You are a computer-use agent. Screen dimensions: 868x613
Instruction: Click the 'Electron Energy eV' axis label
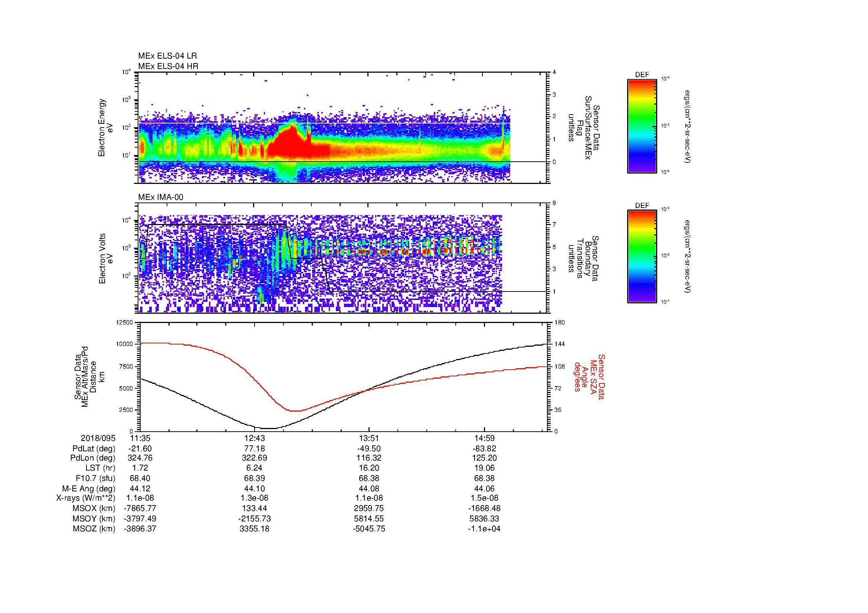pyautogui.click(x=105, y=128)
